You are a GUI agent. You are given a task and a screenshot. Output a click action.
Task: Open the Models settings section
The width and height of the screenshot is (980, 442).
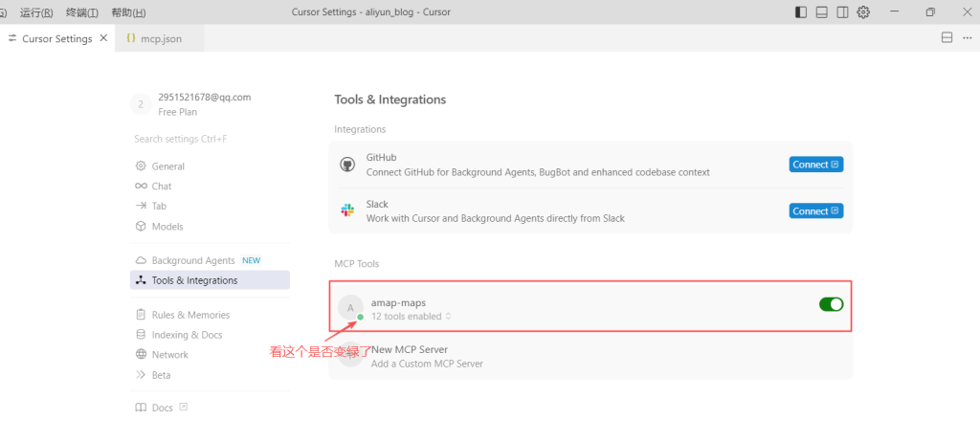(167, 227)
